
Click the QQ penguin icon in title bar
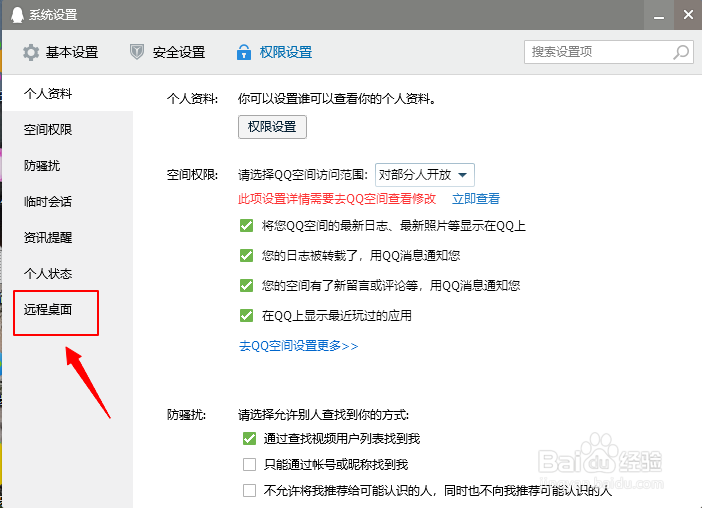17,14
